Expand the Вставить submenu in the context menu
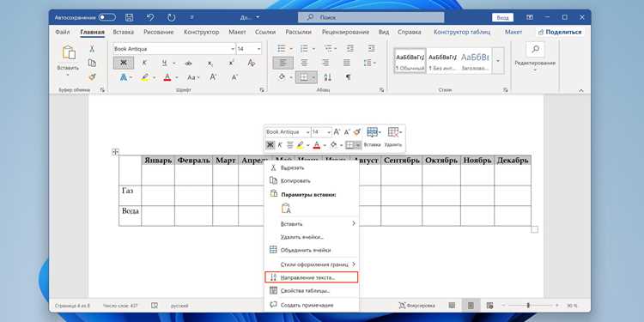This screenshot has width=644, height=322. tap(311, 224)
